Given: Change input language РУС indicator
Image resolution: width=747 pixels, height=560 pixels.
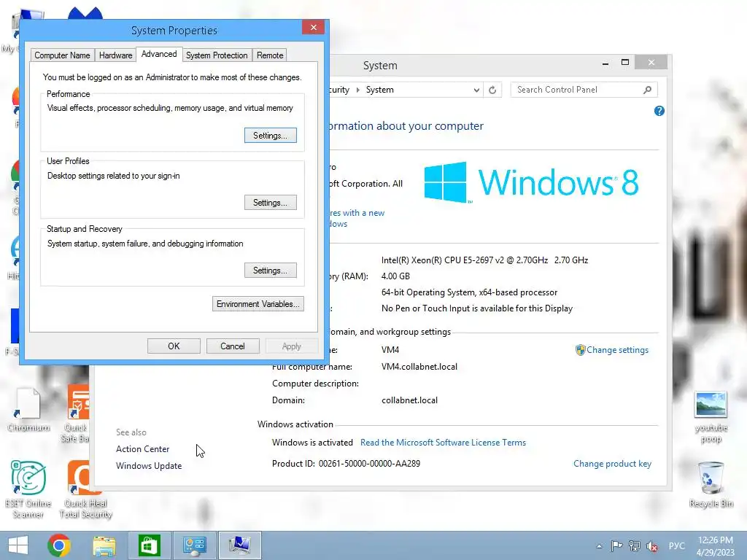Looking at the screenshot, I should click(x=676, y=545).
